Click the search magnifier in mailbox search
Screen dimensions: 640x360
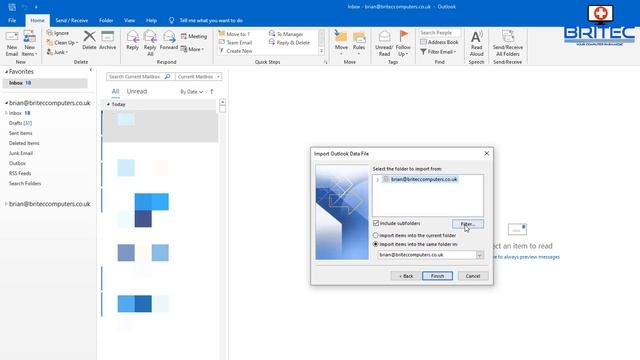coord(167,76)
